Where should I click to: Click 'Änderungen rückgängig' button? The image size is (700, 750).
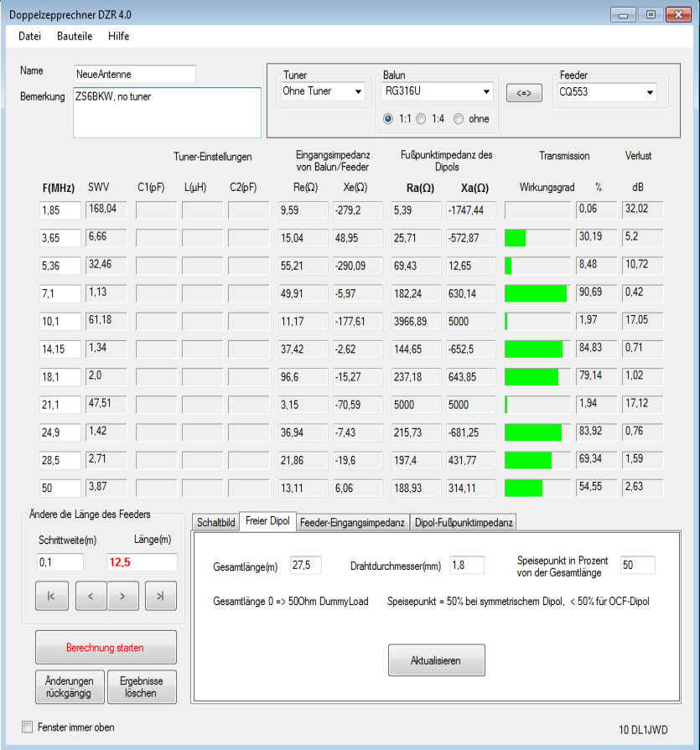click(70, 687)
